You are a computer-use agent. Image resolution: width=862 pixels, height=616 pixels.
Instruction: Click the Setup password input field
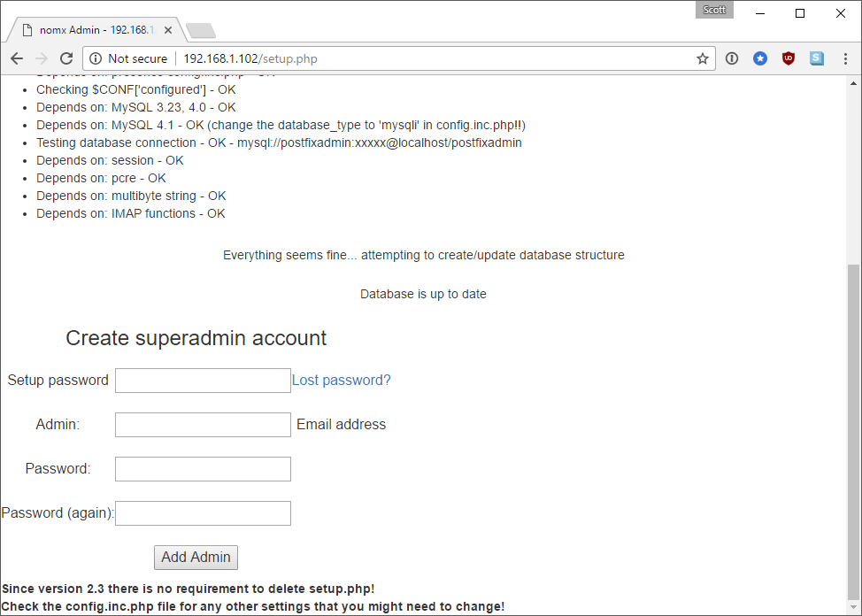(202, 380)
